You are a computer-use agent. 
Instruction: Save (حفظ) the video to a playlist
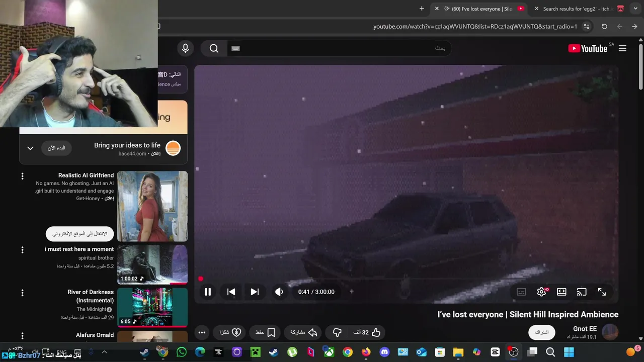point(265,332)
